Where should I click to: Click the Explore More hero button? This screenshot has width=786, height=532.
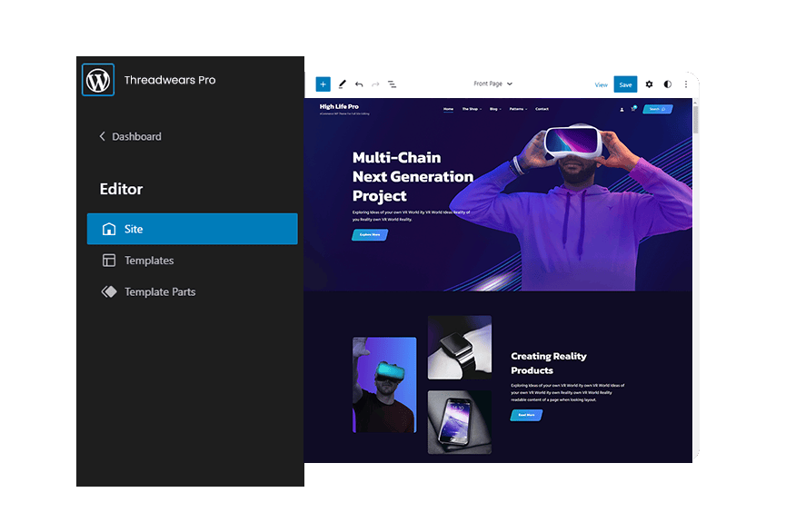click(370, 234)
